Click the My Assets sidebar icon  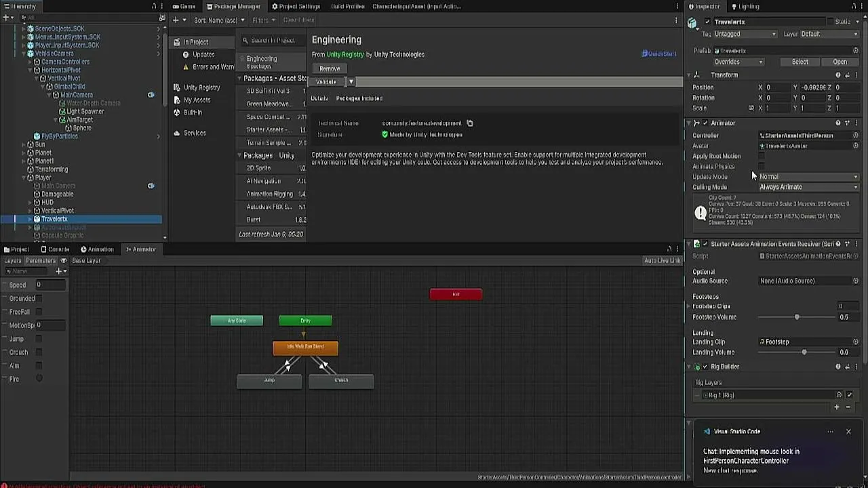coord(176,100)
